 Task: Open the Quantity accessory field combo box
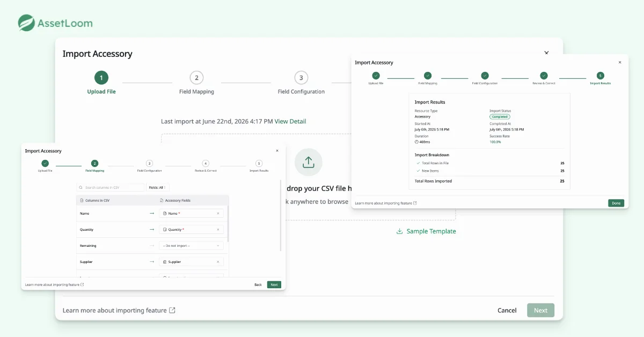click(x=191, y=230)
